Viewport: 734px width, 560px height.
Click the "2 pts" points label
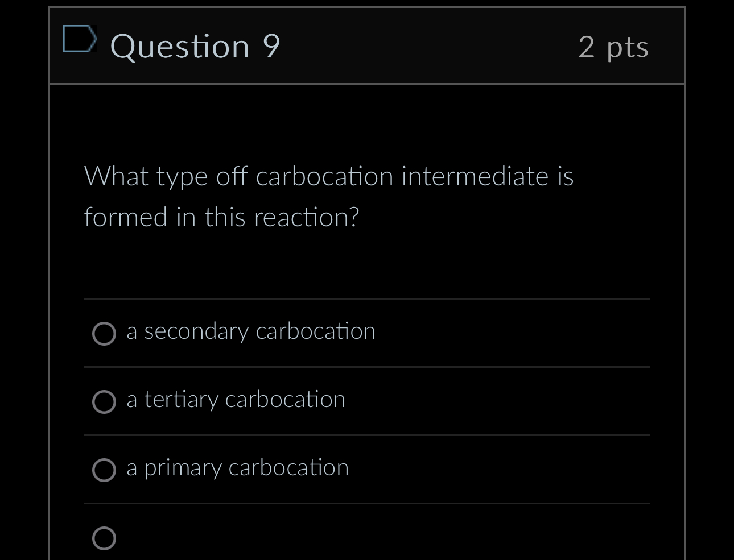click(613, 47)
